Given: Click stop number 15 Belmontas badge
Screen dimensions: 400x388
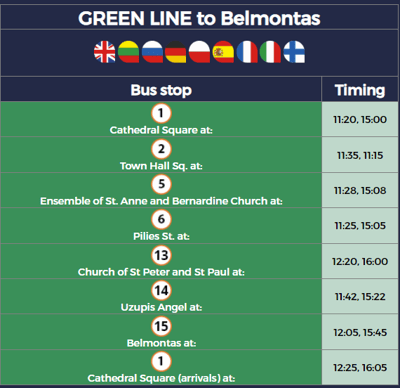Looking at the screenshot, I should click(x=161, y=326).
